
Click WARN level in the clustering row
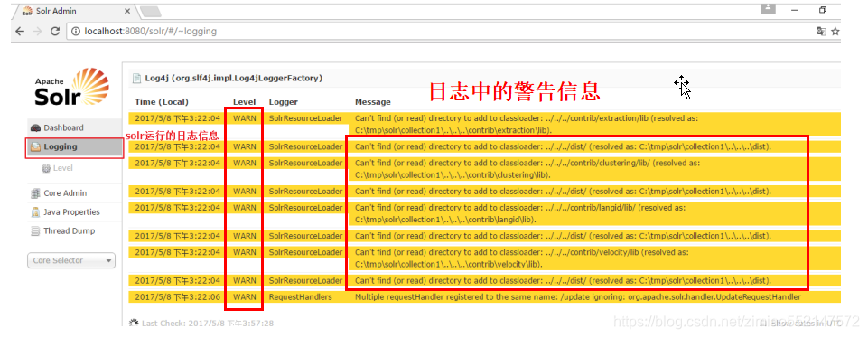pyautogui.click(x=244, y=164)
